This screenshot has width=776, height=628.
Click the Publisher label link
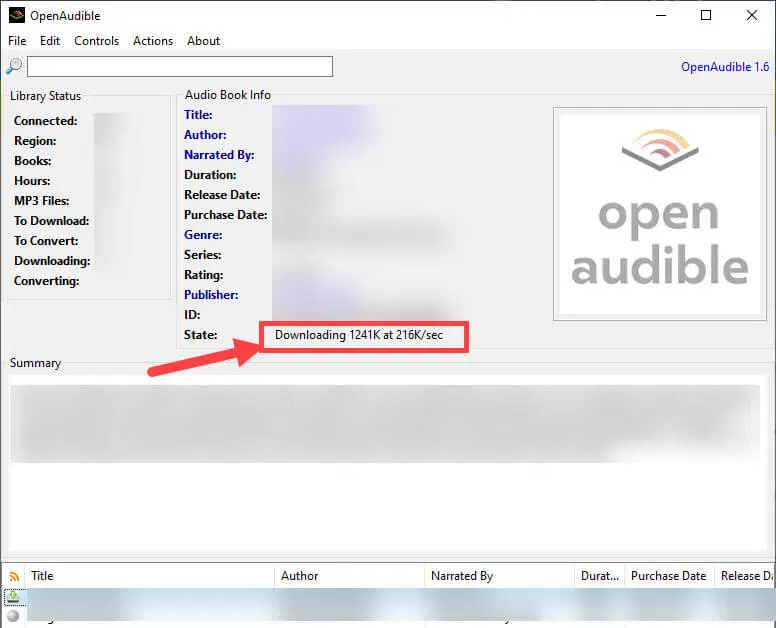pyautogui.click(x=211, y=295)
